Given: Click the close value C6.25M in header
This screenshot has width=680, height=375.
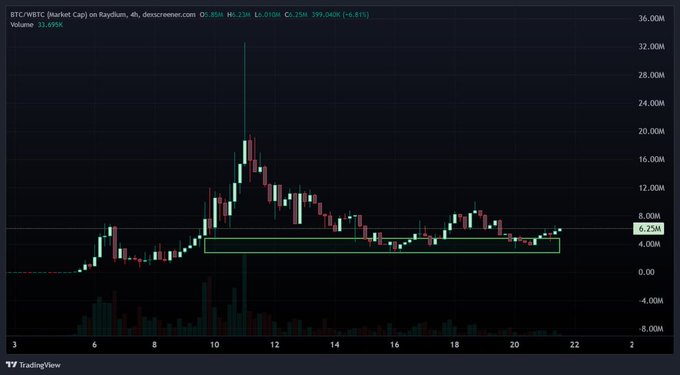Looking at the screenshot, I should pos(296,15).
